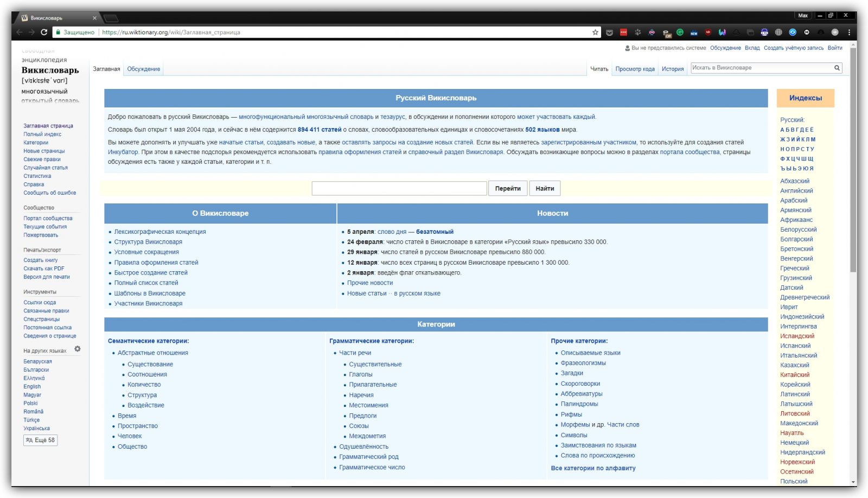Open a new browser tab

111,18
